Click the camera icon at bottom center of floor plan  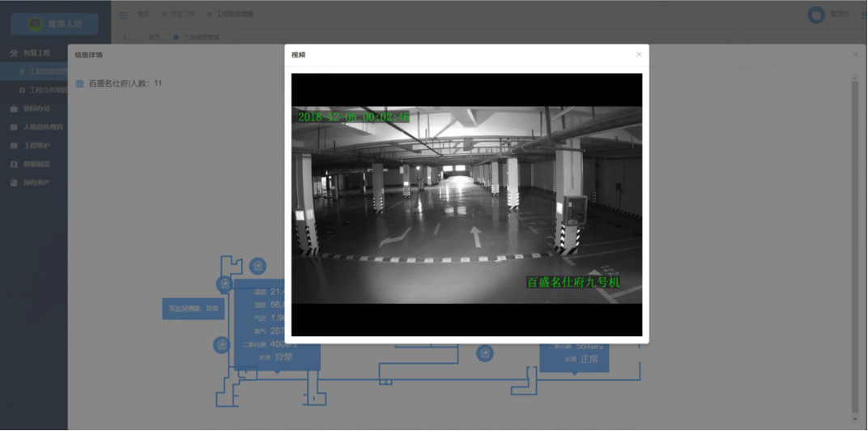click(x=484, y=353)
